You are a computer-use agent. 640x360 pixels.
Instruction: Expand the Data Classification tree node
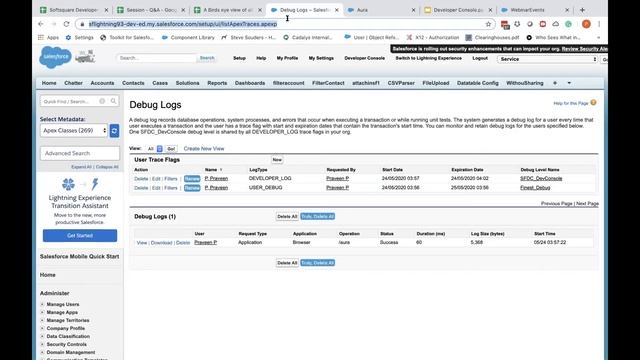(x=42, y=336)
